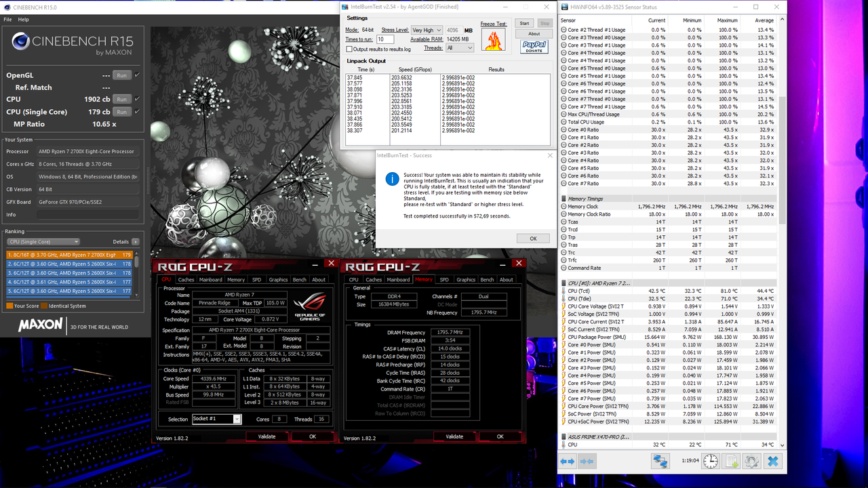868x488 pixels.
Task: Click the CPU Package Power (SMU) row icon
Action: click(x=564, y=337)
